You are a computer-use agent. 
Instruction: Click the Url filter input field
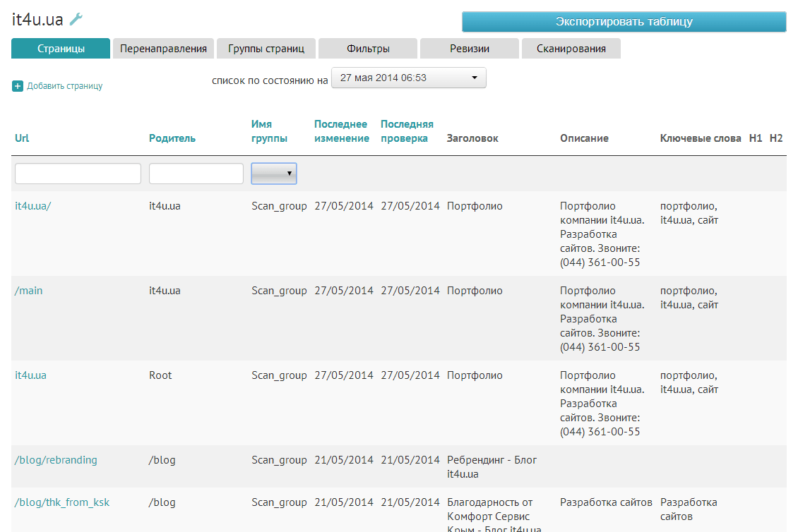(78, 174)
